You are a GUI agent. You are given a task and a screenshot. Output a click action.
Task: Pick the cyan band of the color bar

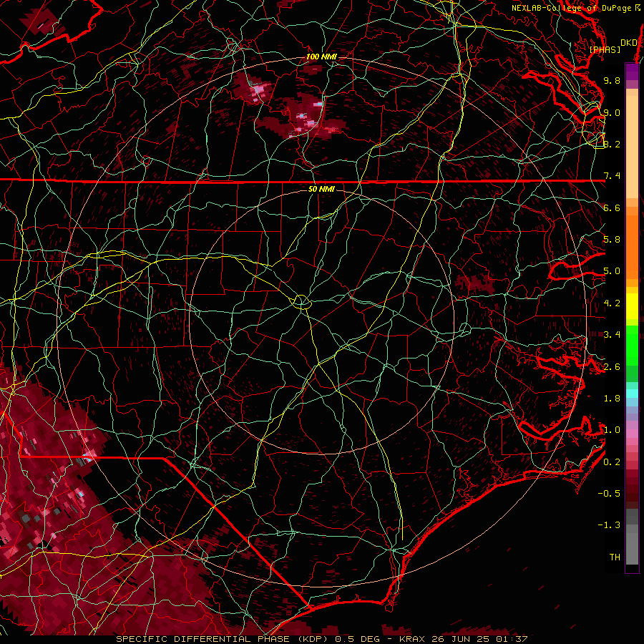(x=632, y=394)
